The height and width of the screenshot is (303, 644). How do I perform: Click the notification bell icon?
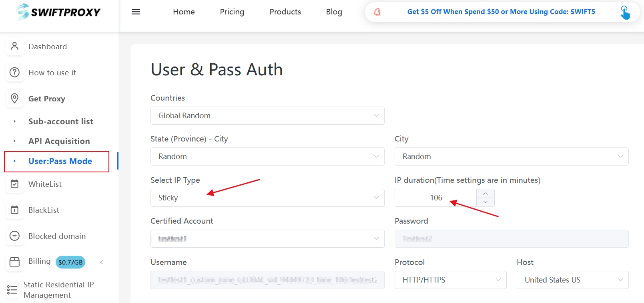point(377,12)
